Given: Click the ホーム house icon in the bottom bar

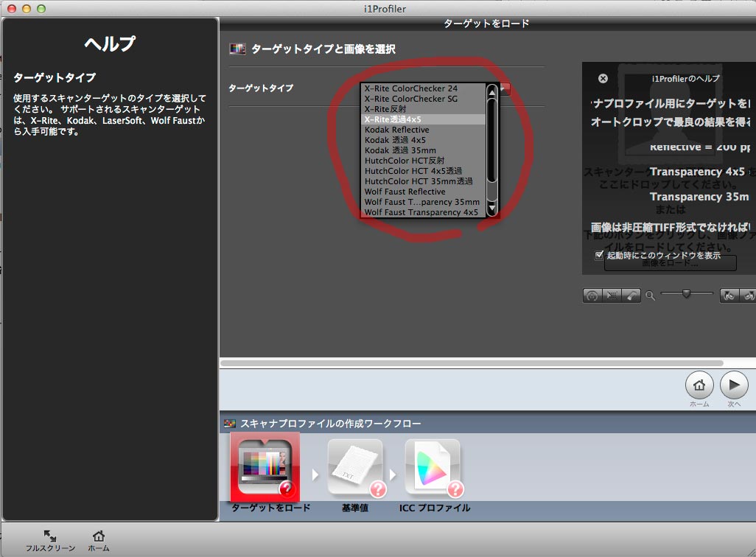Looking at the screenshot, I should point(99,536).
